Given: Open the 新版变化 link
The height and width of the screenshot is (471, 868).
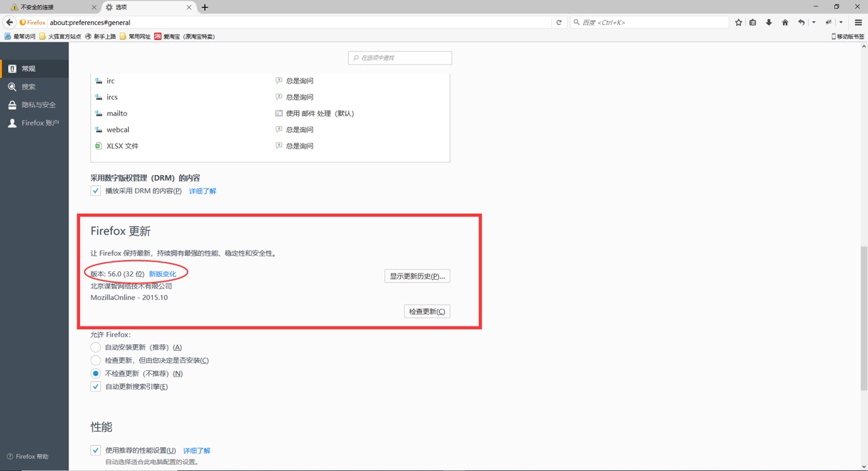Looking at the screenshot, I should point(162,274).
